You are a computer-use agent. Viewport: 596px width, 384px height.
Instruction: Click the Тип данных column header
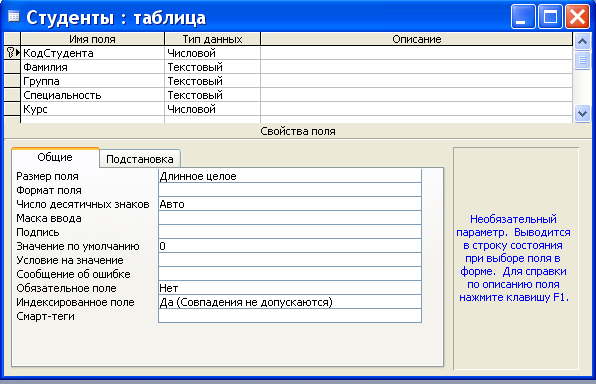tap(212, 39)
